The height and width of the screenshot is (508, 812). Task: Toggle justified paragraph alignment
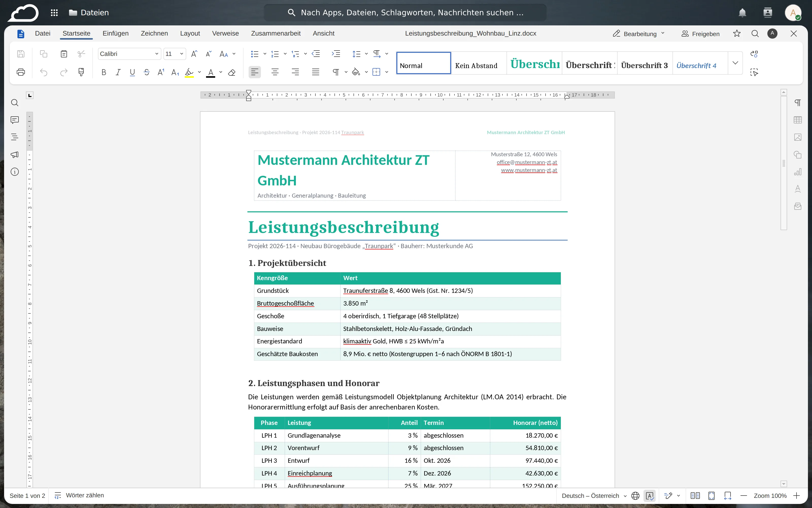(315, 72)
